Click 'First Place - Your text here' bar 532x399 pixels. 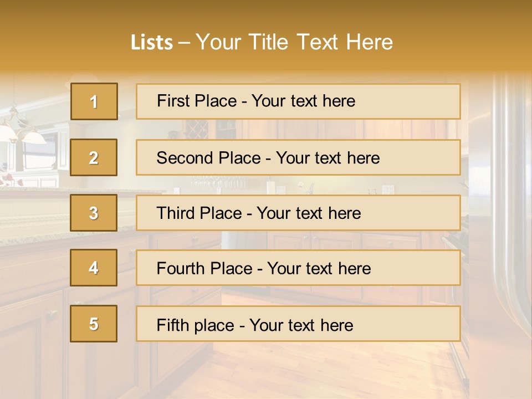[x=298, y=101]
